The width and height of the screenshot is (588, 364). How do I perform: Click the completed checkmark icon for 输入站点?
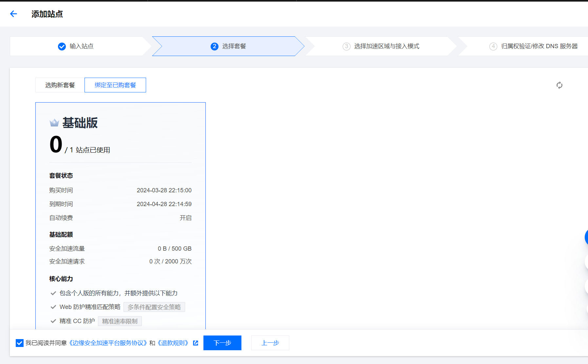(x=62, y=47)
